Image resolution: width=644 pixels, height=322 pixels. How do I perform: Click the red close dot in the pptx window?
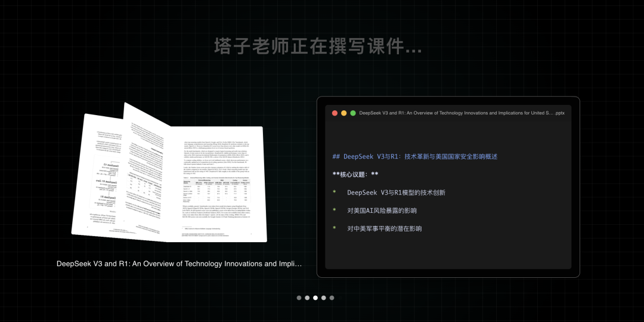click(335, 113)
